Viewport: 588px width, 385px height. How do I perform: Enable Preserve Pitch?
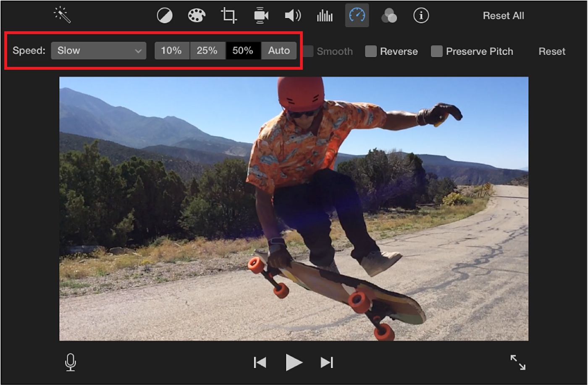(x=437, y=51)
